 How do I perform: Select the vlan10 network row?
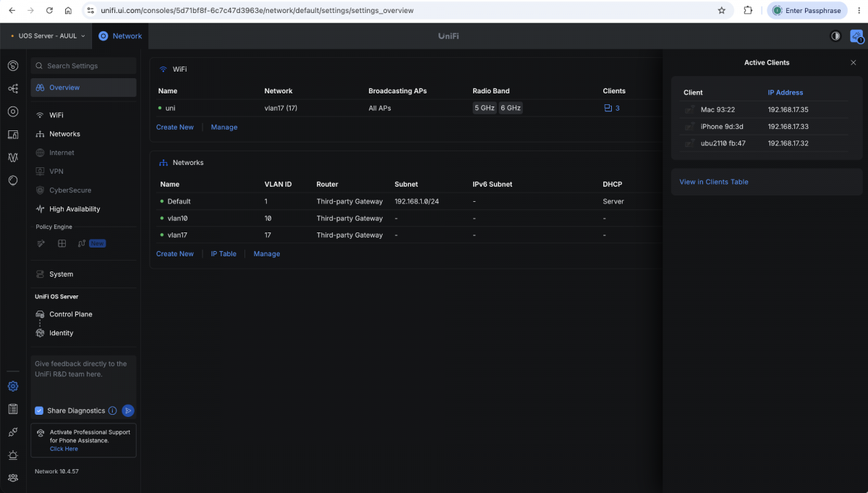point(405,218)
